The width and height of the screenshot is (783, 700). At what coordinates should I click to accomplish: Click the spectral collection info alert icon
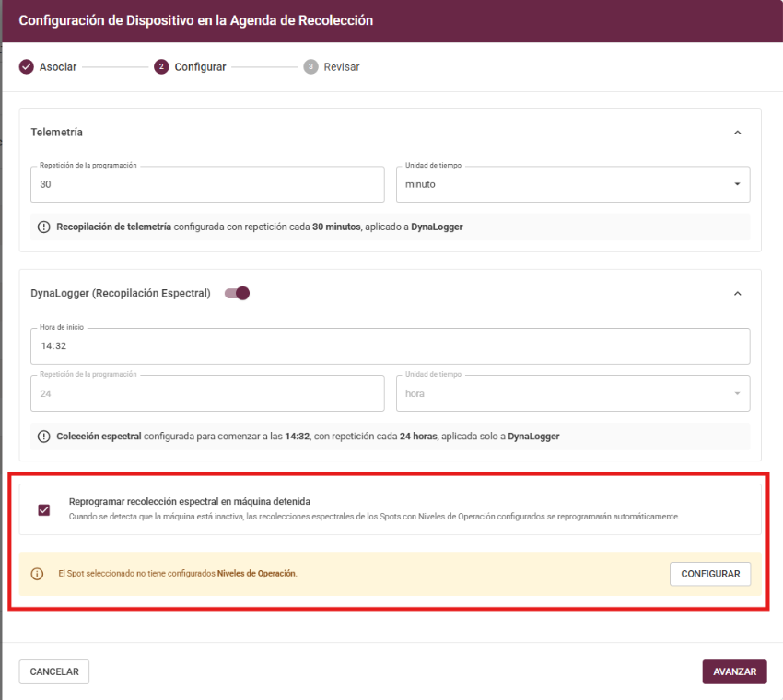(x=44, y=437)
